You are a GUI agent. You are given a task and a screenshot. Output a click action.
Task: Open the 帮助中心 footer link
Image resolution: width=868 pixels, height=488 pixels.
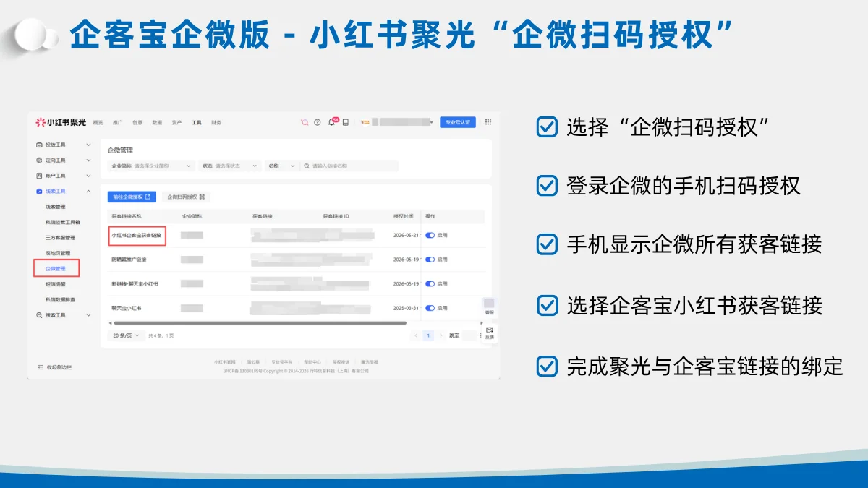(x=312, y=361)
